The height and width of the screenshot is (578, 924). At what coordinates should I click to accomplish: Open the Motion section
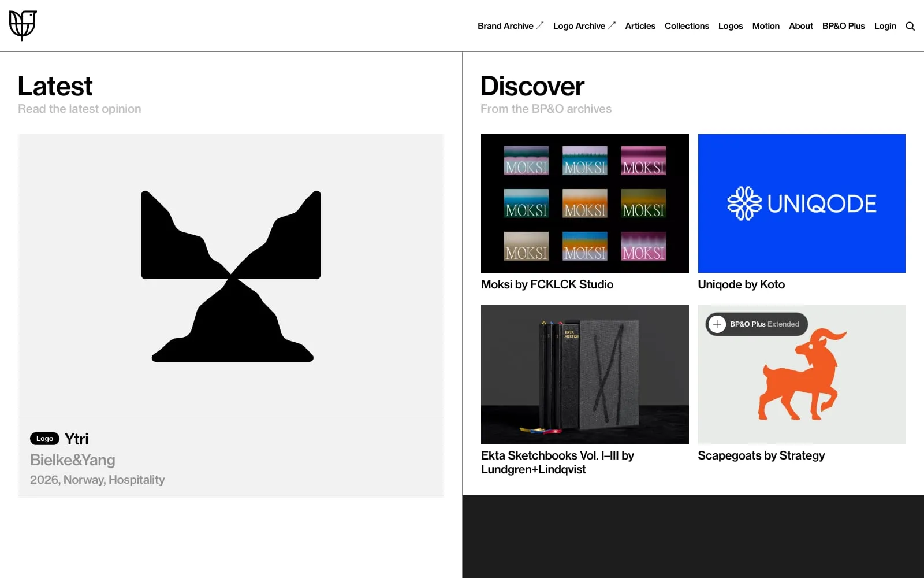766,26
